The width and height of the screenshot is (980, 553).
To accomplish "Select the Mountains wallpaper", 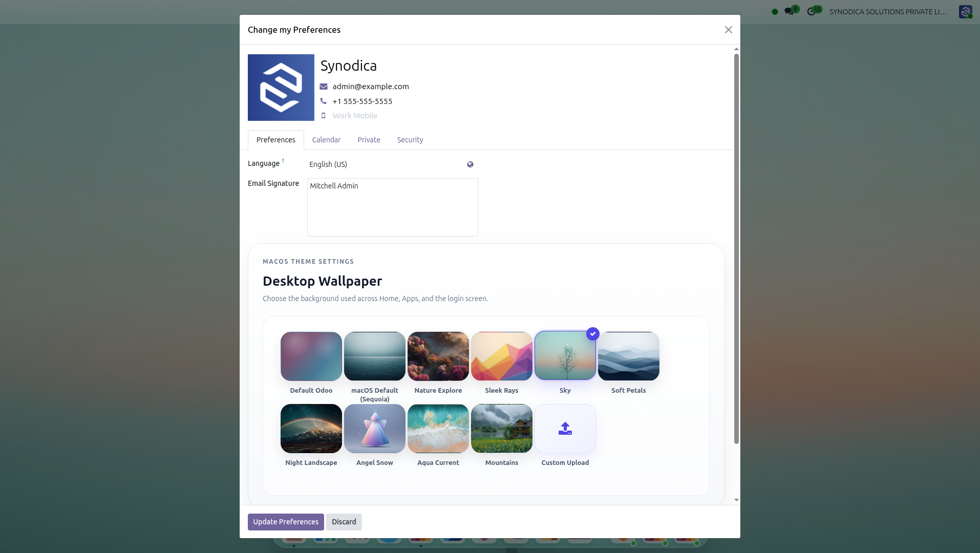I will point(502,429).
